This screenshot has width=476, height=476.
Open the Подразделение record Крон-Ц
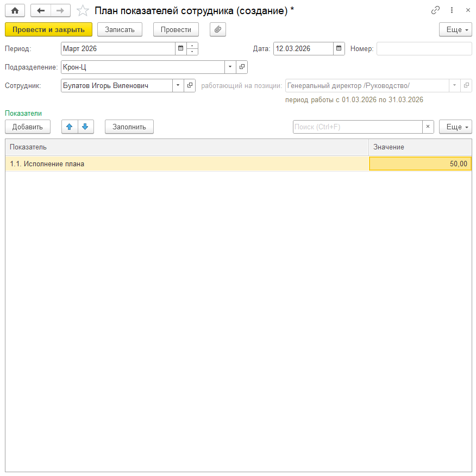(242, 67)
